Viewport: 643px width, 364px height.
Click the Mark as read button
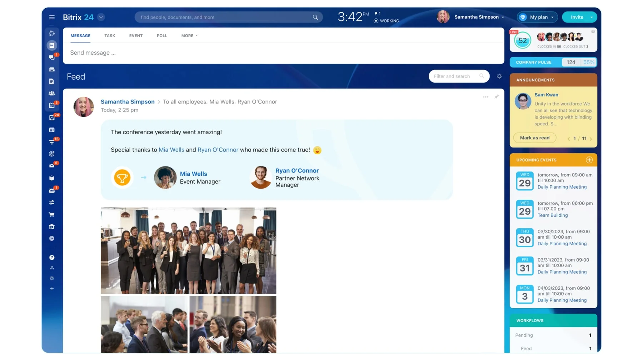pos(534,138)
